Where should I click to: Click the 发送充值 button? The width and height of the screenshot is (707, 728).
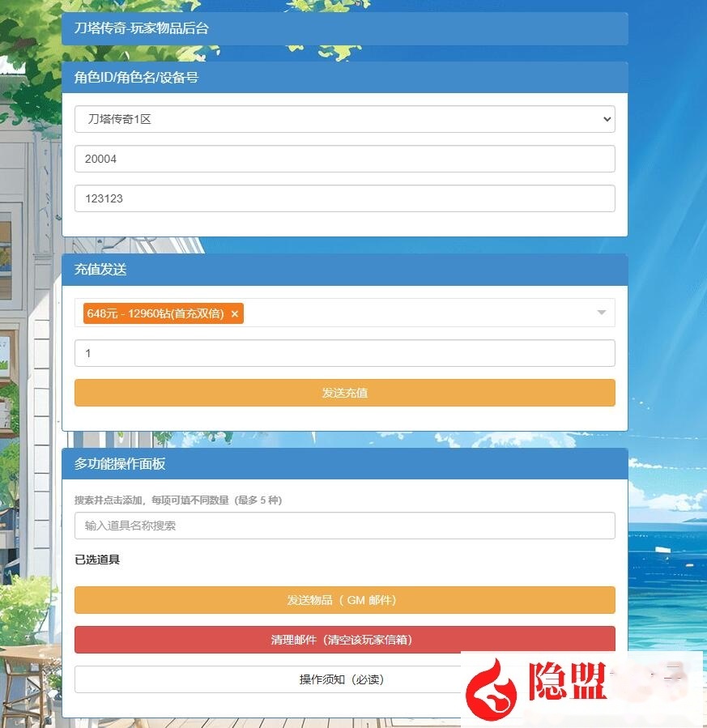[344, 393]
